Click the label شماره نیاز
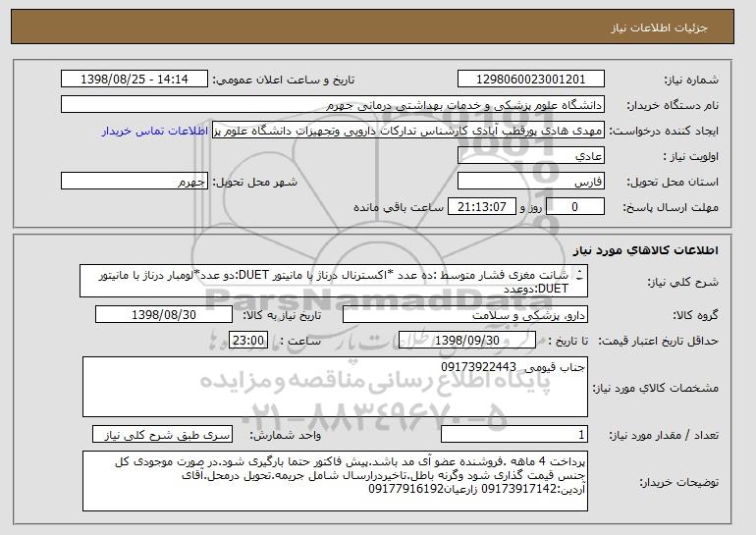This screenshot has height=535, width=756. [691, 80]
